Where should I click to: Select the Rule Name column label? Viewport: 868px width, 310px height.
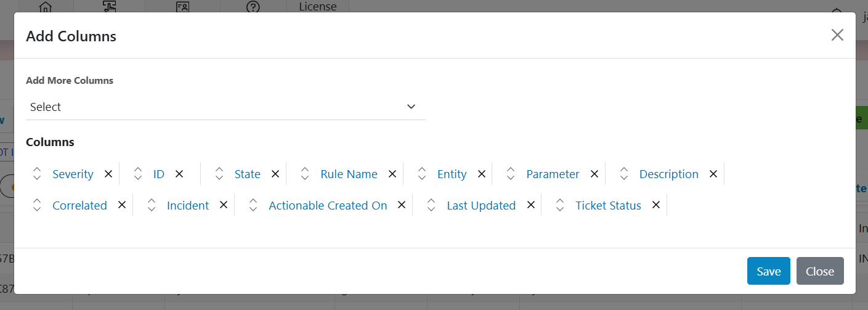(x=349, y=174)
